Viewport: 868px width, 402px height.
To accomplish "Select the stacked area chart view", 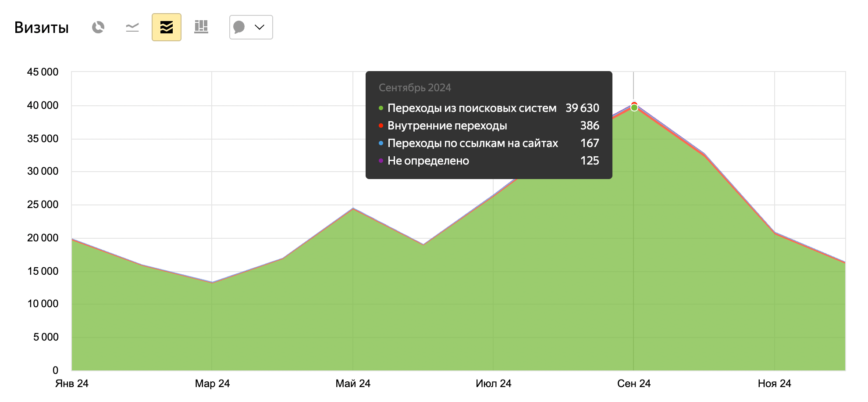I will point(167,27).
